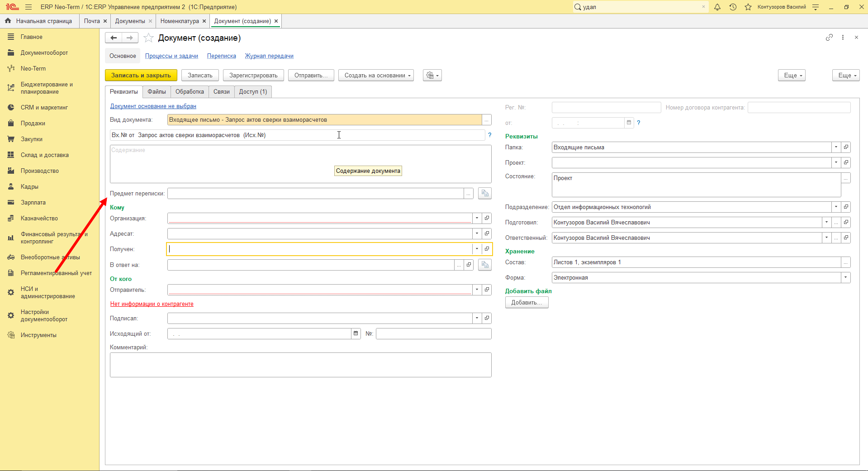Expand the Адресат dropdown list
Screen dimensions: 868x471
(x=477, y=233)
